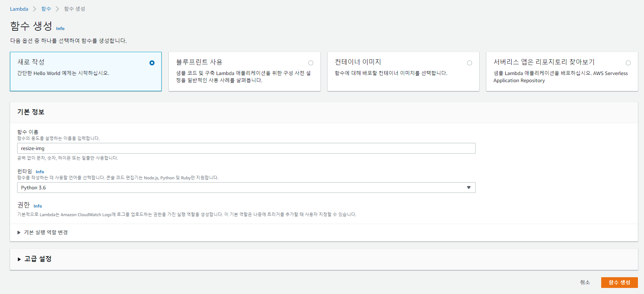The image size is (644, 294).
Task: Click the 함수에 대해 배포할 컨테이너 description
Action: 391,73
